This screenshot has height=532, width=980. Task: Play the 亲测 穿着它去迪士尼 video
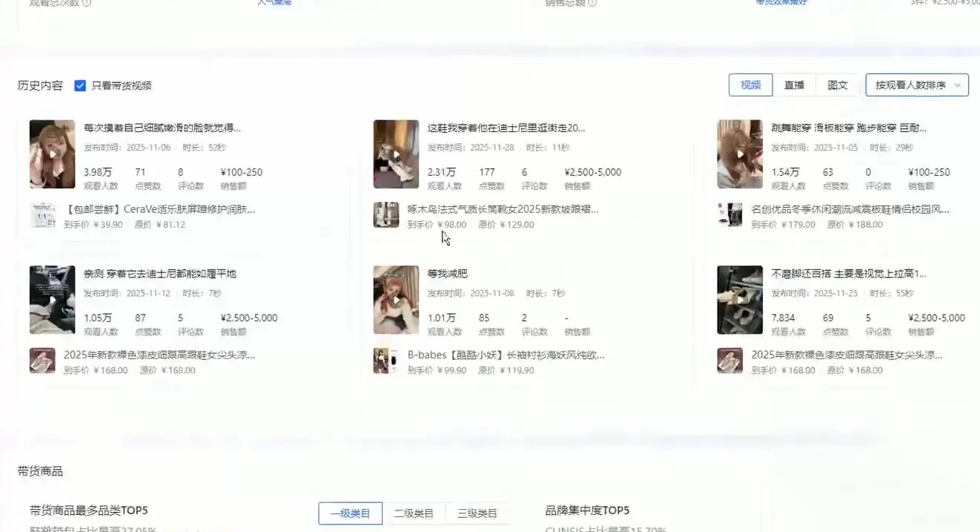(52, 299)
